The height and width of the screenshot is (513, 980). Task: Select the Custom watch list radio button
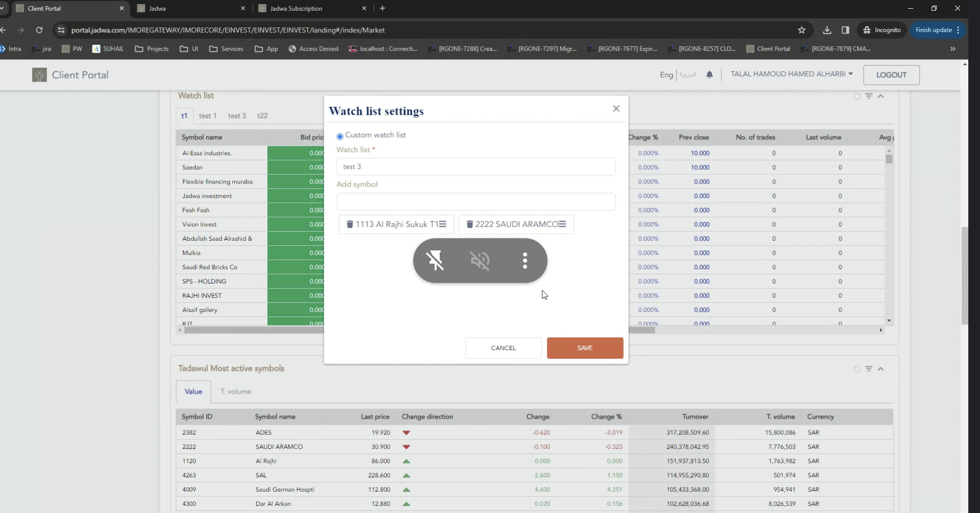[340, 136]
